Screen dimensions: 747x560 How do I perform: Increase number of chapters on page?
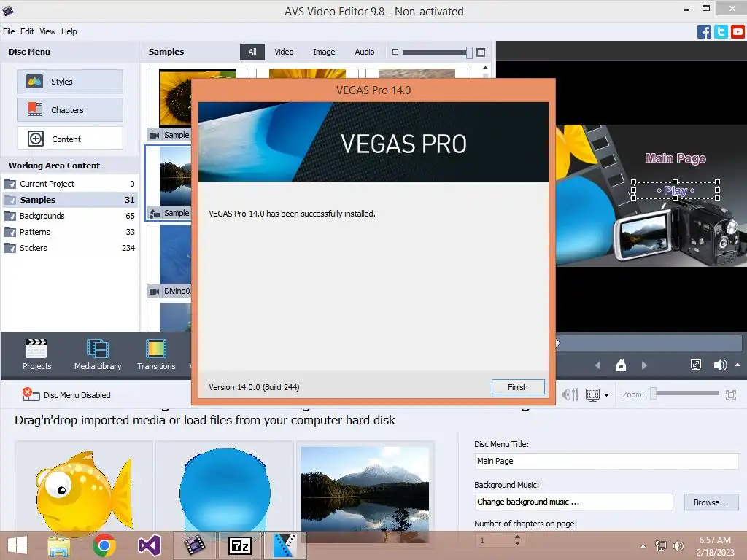coord(517,537)
